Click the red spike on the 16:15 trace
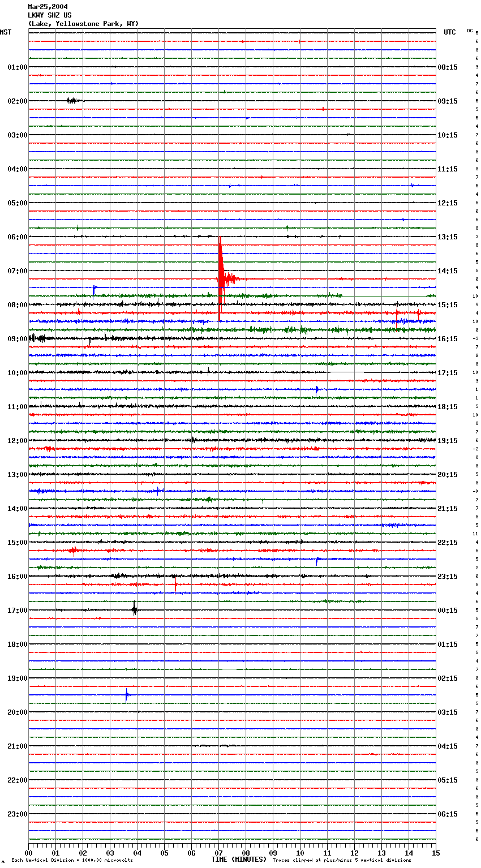This screenshot has width=481, height=868. pyautogui.click(x=176, y=585)
